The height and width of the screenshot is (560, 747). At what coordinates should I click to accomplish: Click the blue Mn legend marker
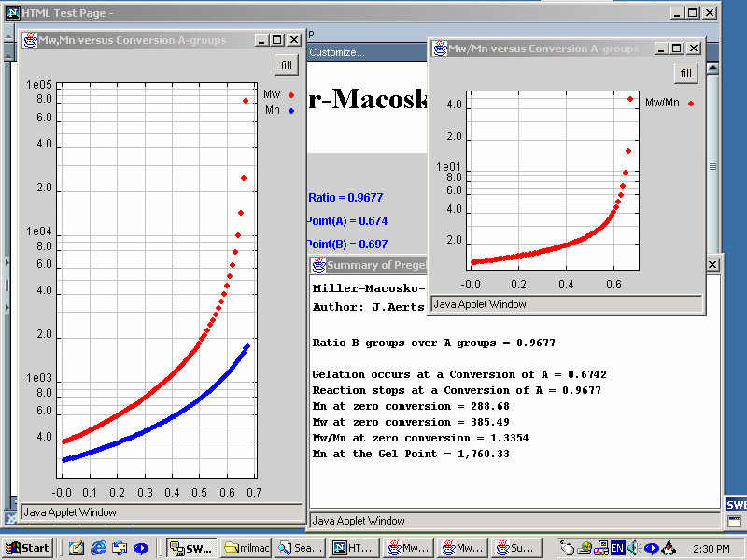click(x=291, y=110)
